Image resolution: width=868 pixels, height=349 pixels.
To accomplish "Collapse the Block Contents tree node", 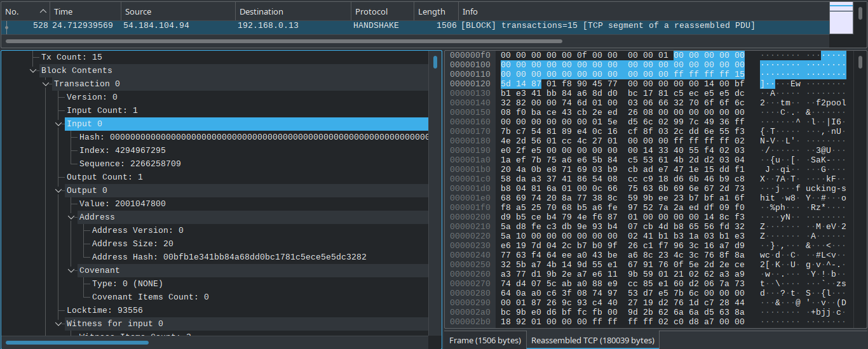I will [x=33, y=70].
